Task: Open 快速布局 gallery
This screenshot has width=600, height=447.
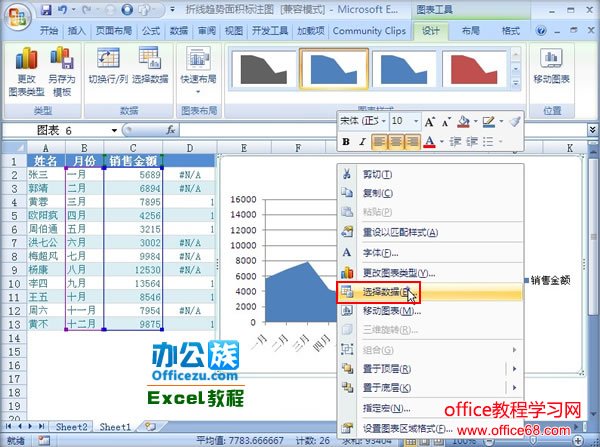Action: [x=198, y=71]
